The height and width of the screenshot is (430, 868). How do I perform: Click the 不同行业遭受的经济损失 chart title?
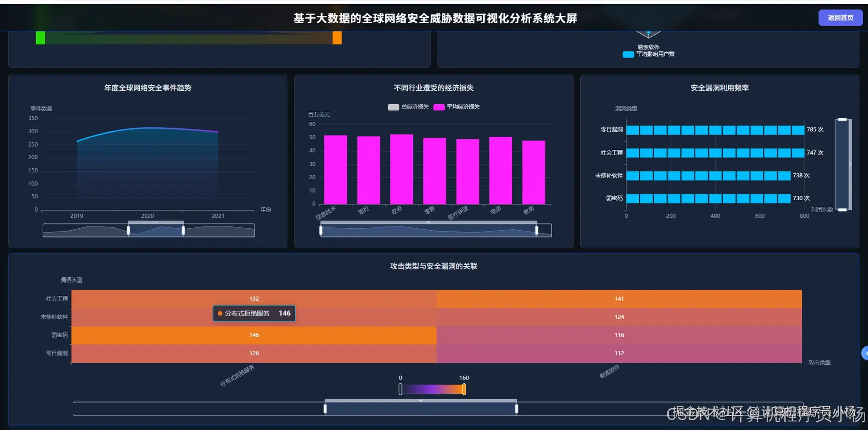point(434,88)
